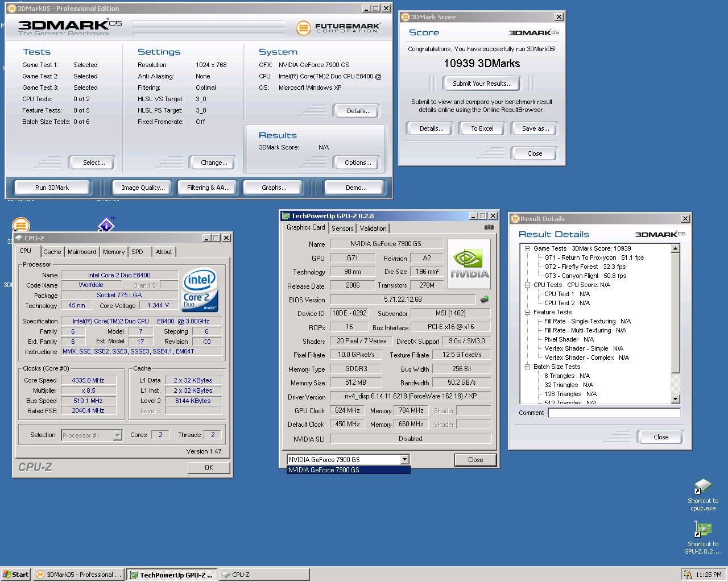Screen dimensions: 728x582
Task: Select GT3 - Canyon Flight result row
Action: coord(585,276)
